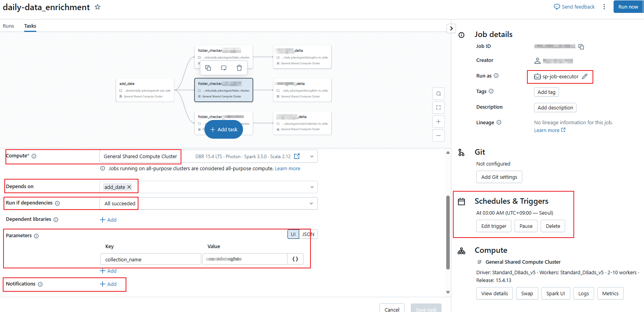The width and height of the screenshot is (644, 312).
Task: Click View details for the compute cluster
Action: pyautogui.click(x=495, y=293)
